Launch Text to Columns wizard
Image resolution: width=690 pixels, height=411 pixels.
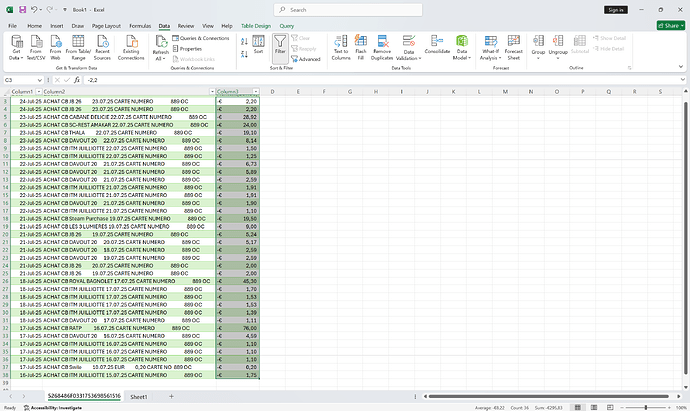[341, 48]
